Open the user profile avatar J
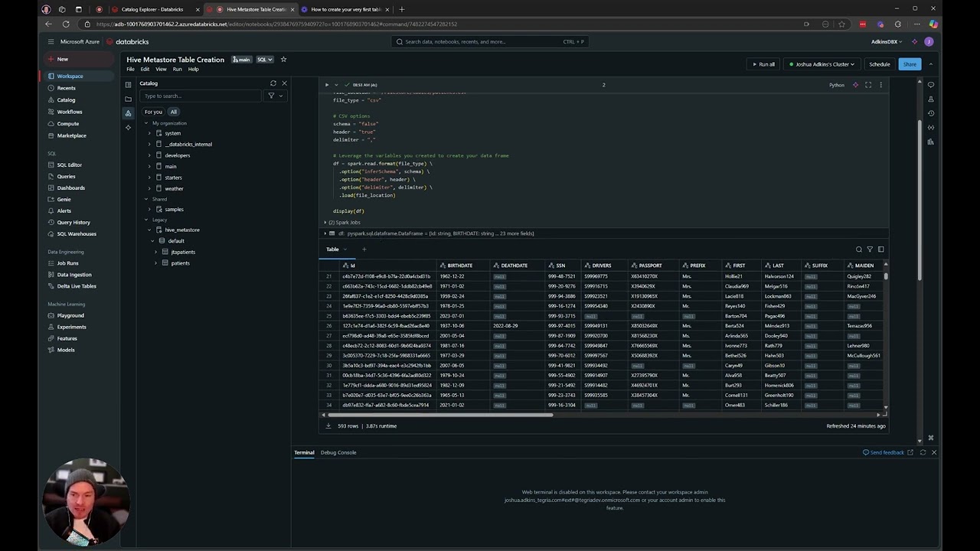980x551 pixels. pos(929,42)
